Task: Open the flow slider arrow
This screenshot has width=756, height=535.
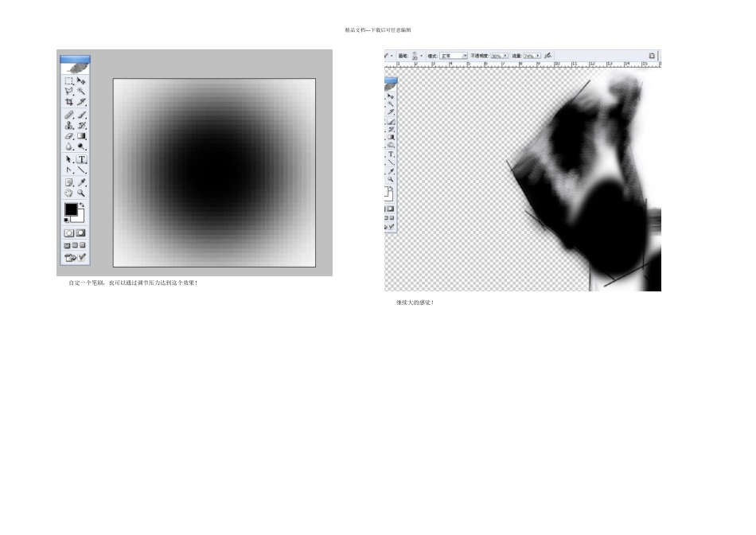Action: point(538,56)
